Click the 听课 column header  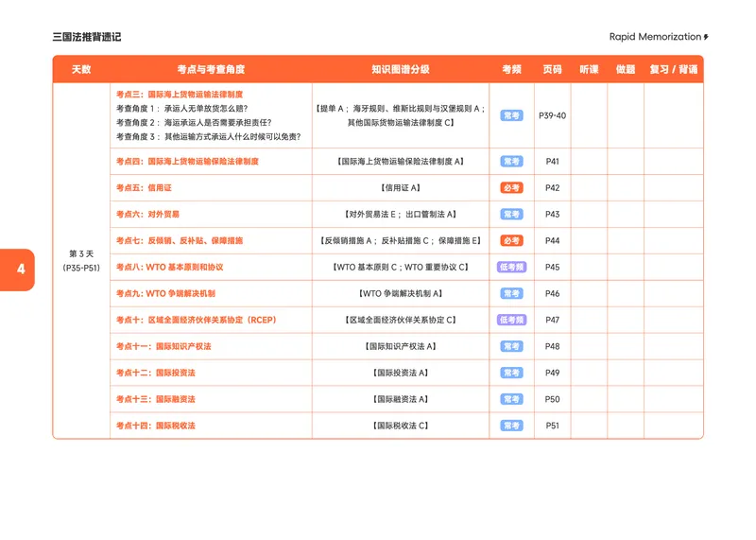click(x=589, y=69)
